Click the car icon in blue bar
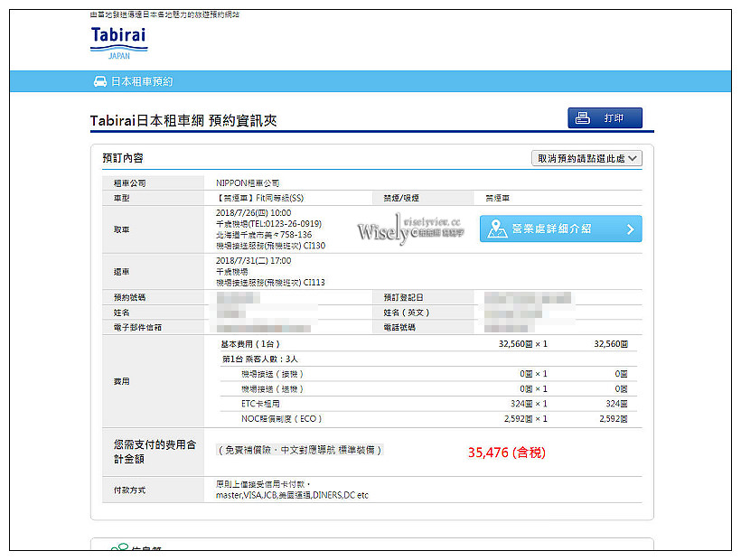This screenshot has height=560, width=741. pyautogui.click(x=100, y=82)
